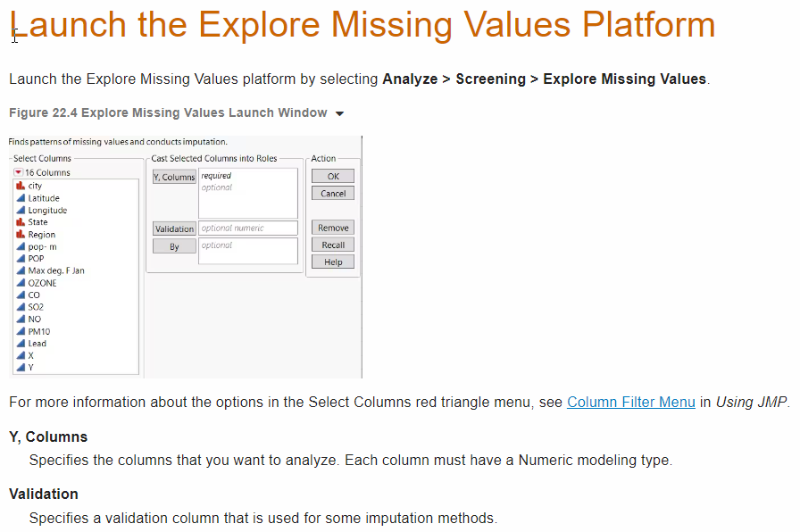The image size is (800, 532).
Task: Click the blue triangle icon next to Lead
Action: [x=21, y=344]
